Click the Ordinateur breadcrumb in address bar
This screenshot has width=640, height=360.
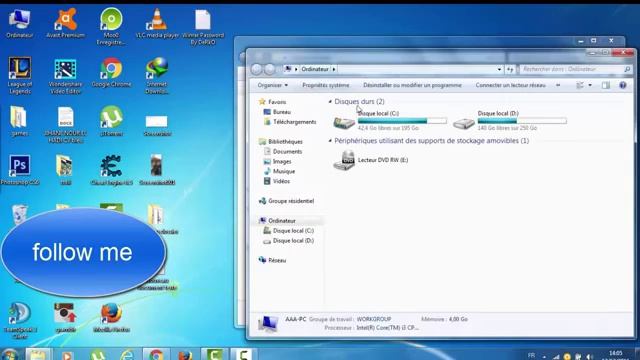(x=315, y=69)
